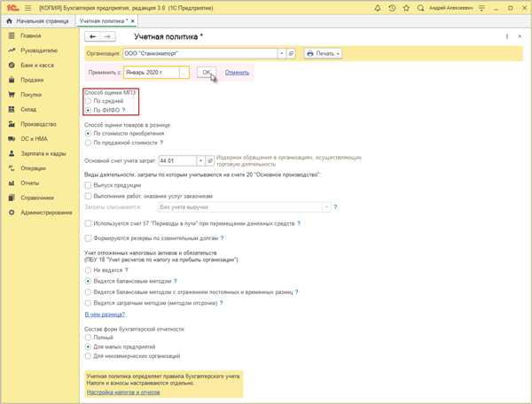
Task: Select По средней valuation method
Action: [x=88, y=101]
